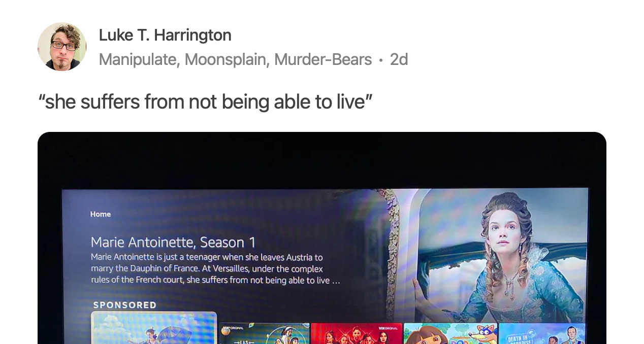Select the red Vix Original show tile

357,333
